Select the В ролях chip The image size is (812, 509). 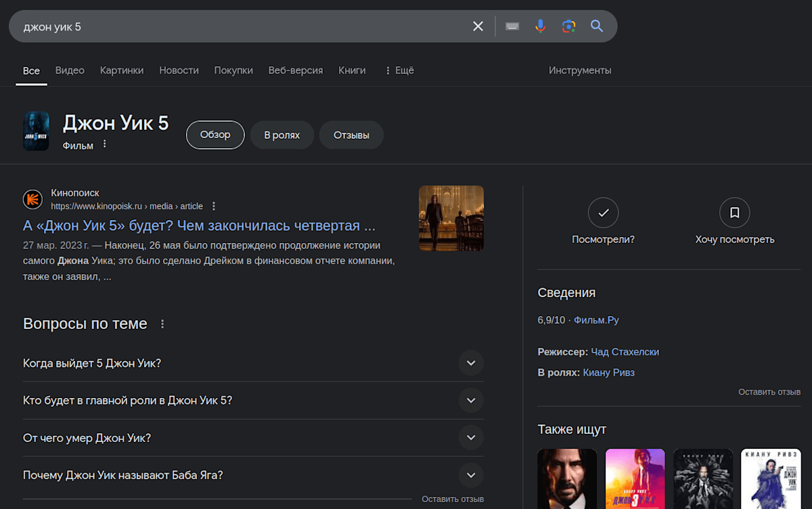click(x=282, y=135)
